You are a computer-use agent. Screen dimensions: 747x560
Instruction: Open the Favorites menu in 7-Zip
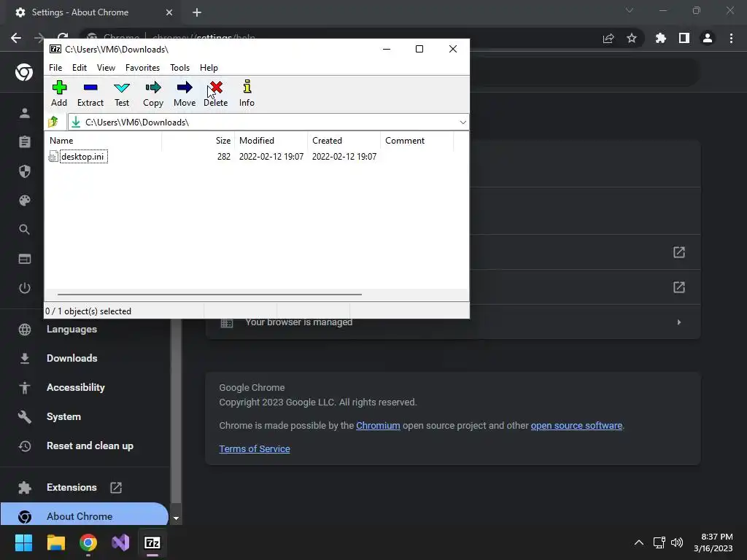142,68
